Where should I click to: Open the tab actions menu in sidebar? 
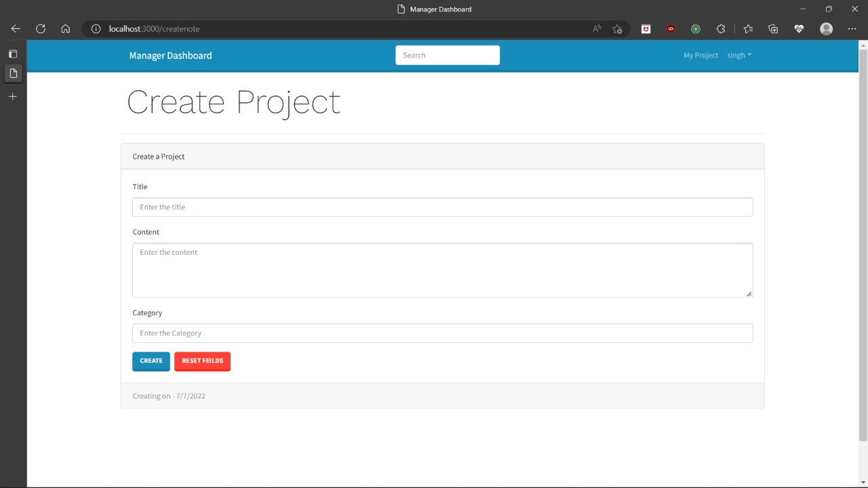(13, 54)
